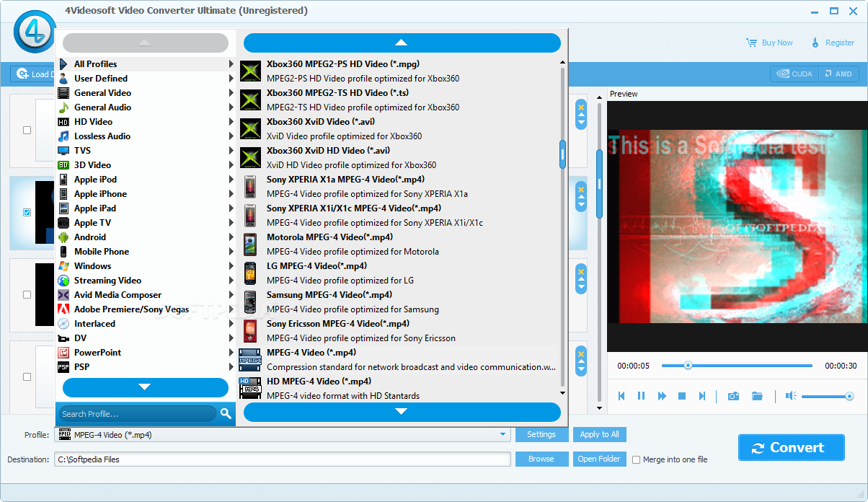Select the All Profiles category

click(146, 64)
